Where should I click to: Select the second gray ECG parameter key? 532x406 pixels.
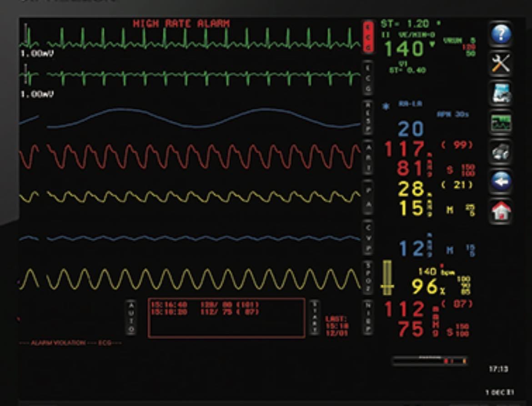(368, 78)
